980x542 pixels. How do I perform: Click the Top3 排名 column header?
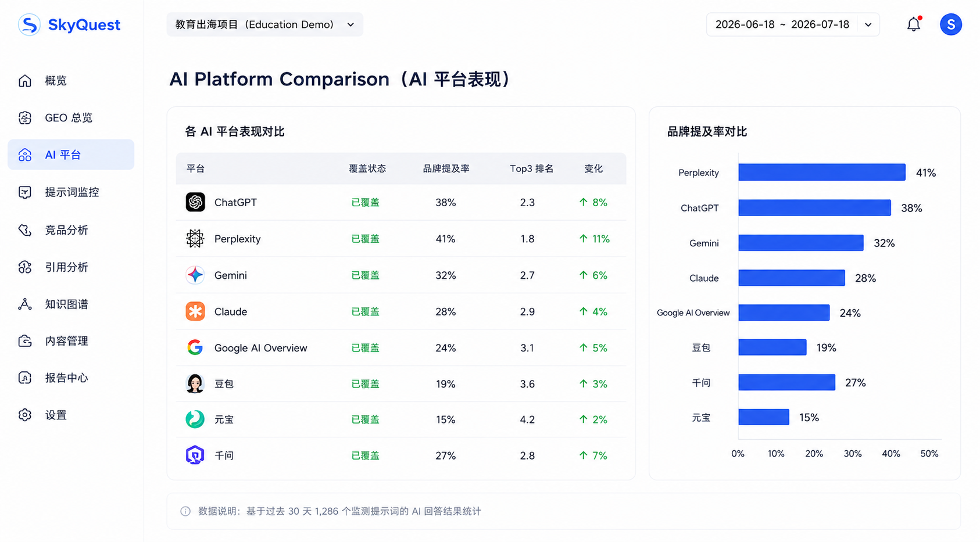(531, 169)
